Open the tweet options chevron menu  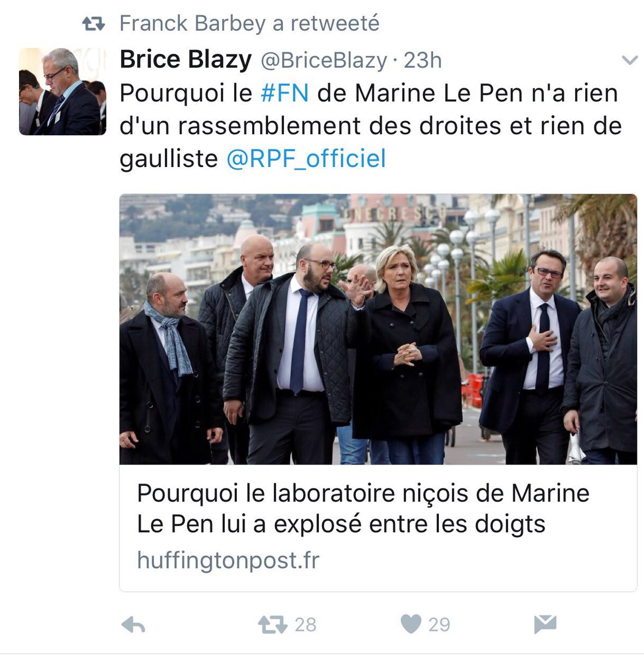pos(630,60)
